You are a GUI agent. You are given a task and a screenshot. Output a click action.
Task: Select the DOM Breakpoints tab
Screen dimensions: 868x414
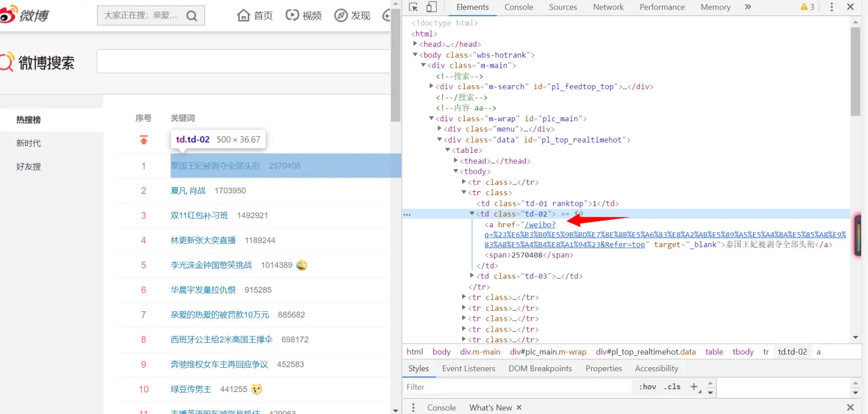point(540,368)
